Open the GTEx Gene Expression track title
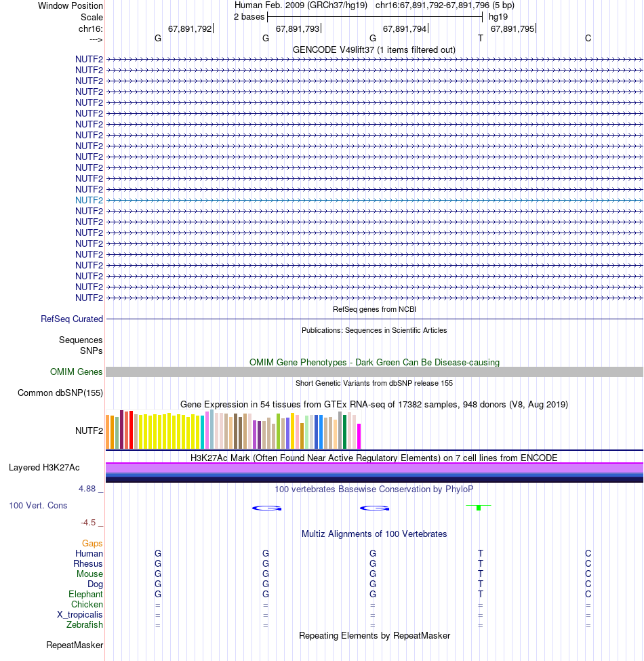Image resolution: width=644 pixels, height=661 pixels. pyautogui.click(x=374, y=404)
